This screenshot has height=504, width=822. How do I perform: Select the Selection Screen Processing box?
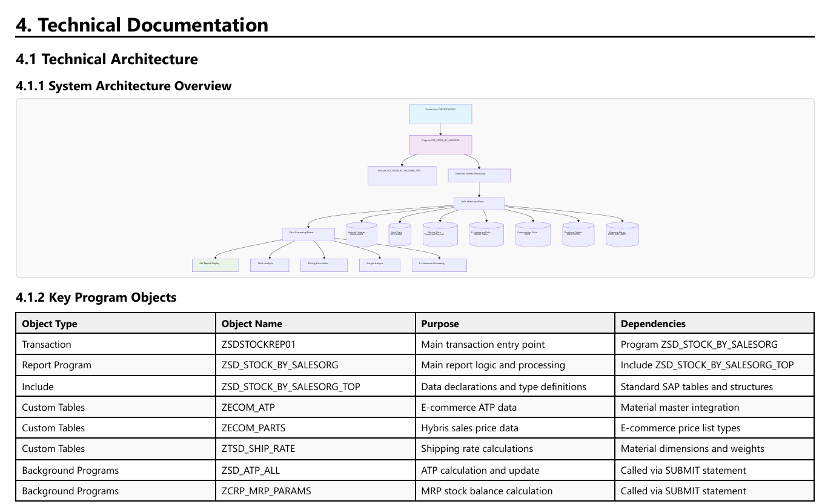click(479, 175)
